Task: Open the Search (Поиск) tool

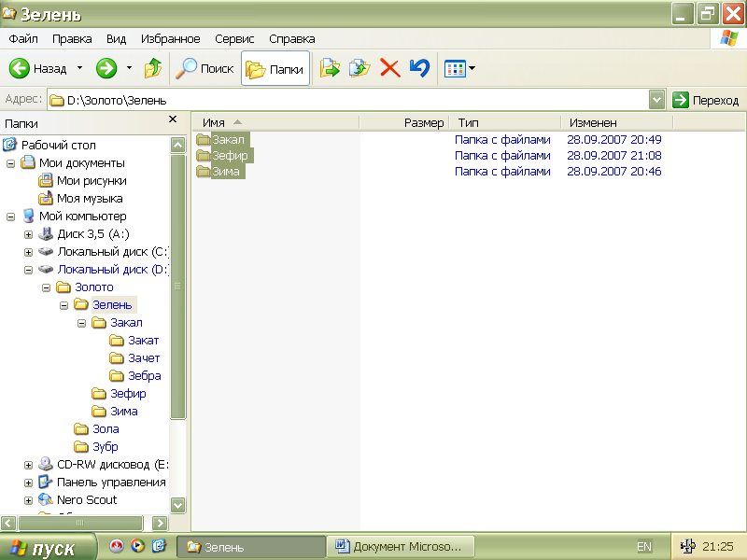Action: coord(205,68)
